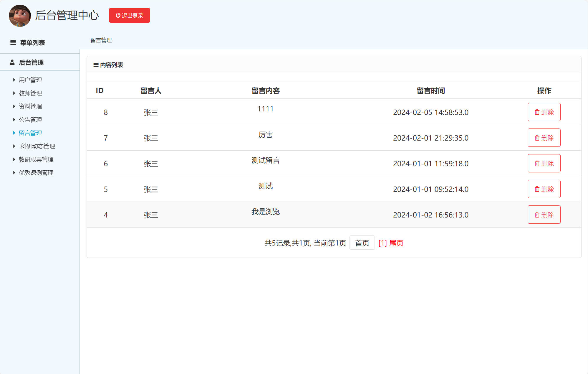Screen dimensions: 588x374
Task: Click trash icon for message ID 6
Action: (x=537, y=164)
